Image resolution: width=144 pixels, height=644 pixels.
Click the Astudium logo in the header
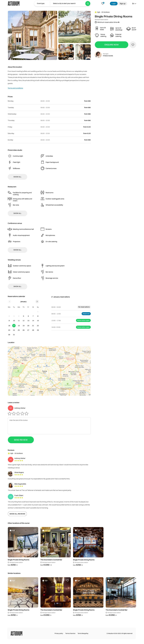[13, 3]
